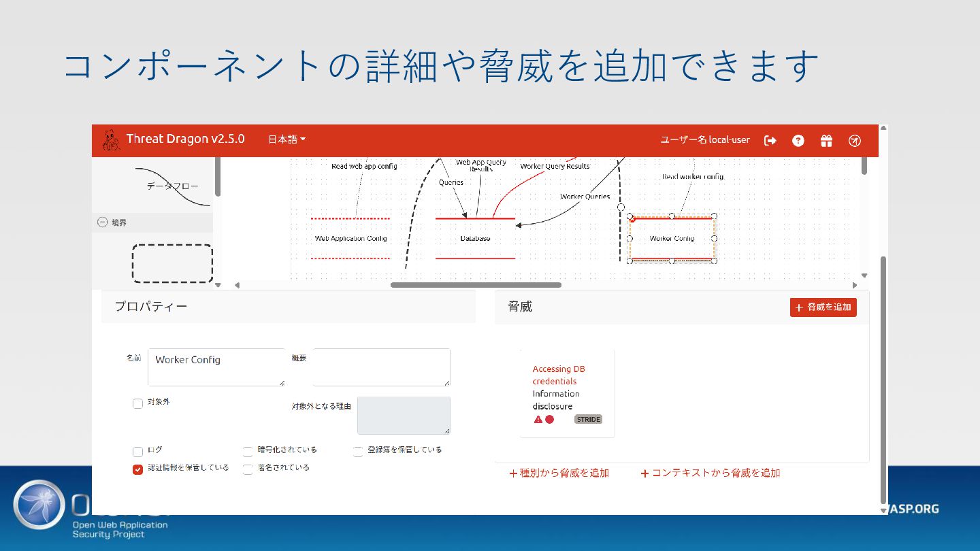This screenshot has height=551, width=980.
Task: Click the diagram scroll left arrow
Action: coord(237,285)
